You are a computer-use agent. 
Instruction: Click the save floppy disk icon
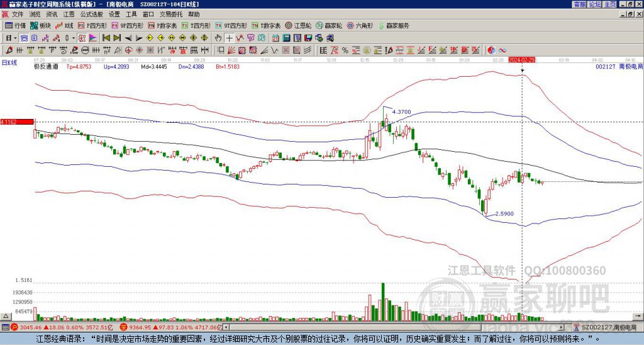pyautogui.click(x=308, y=38)
